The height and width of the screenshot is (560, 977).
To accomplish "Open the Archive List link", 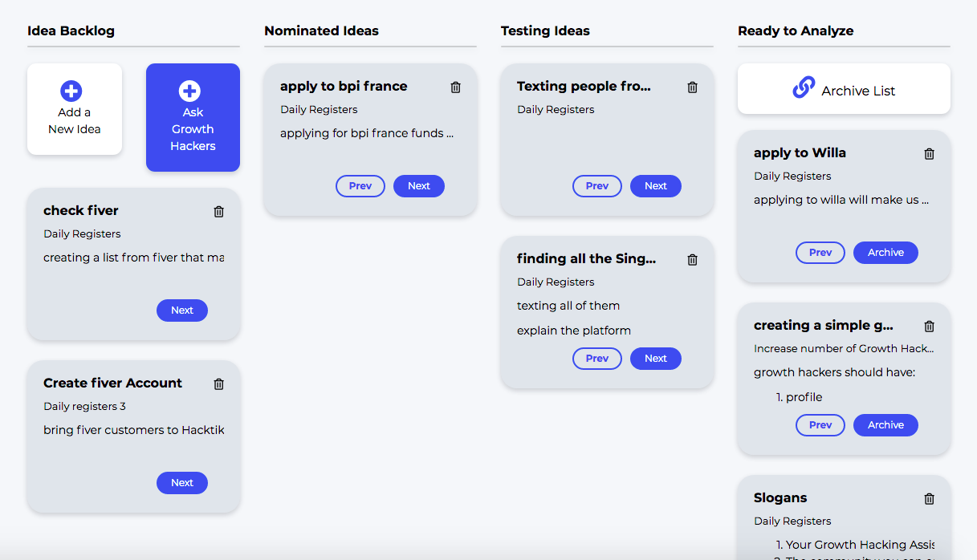I will click(844, 89).
